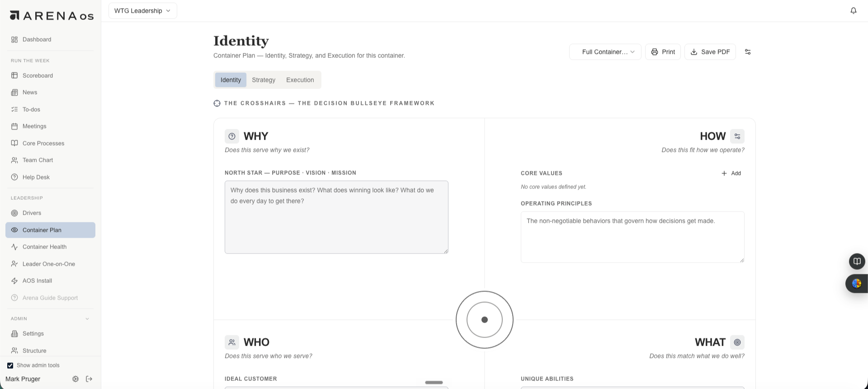The height and width of the screenshot is (389, 868).
Task: Click the Team Chart people icon
Action: click(14, 160)
